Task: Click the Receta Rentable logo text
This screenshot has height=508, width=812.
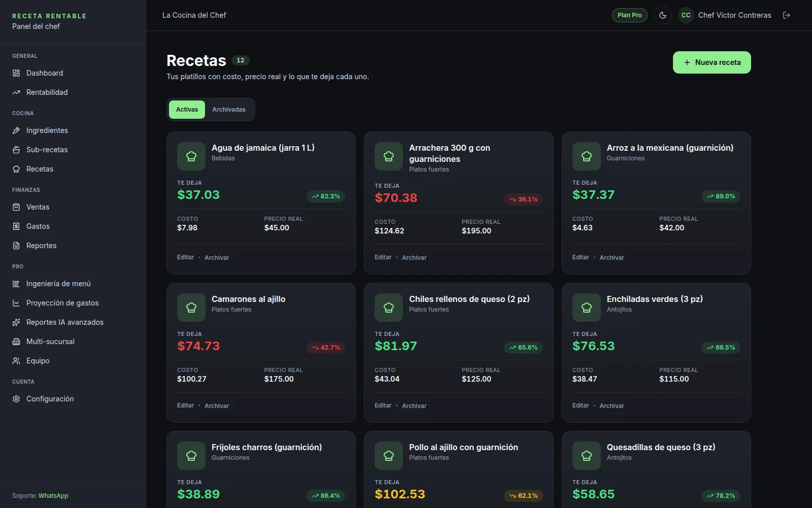Action: (49, 16)
